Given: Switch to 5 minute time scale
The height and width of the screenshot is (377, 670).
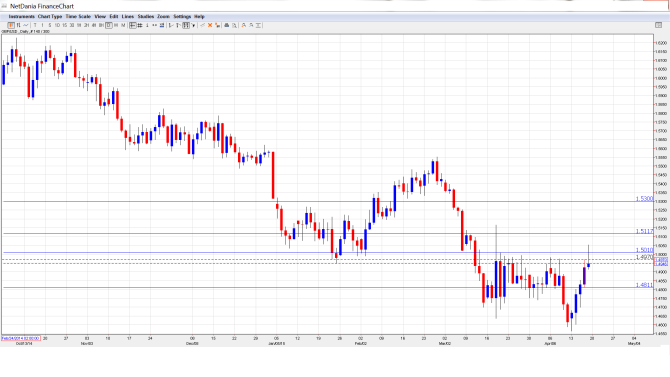Looking at the screenshot, I should click(50, 26).
